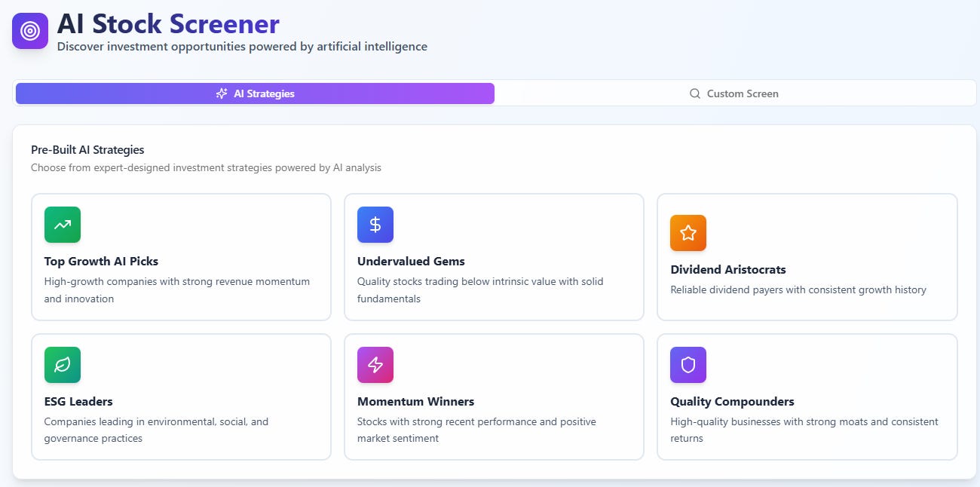This screenshot has height=487, width=980.
Task: Click the orange star icon
Action: (688, 233)
